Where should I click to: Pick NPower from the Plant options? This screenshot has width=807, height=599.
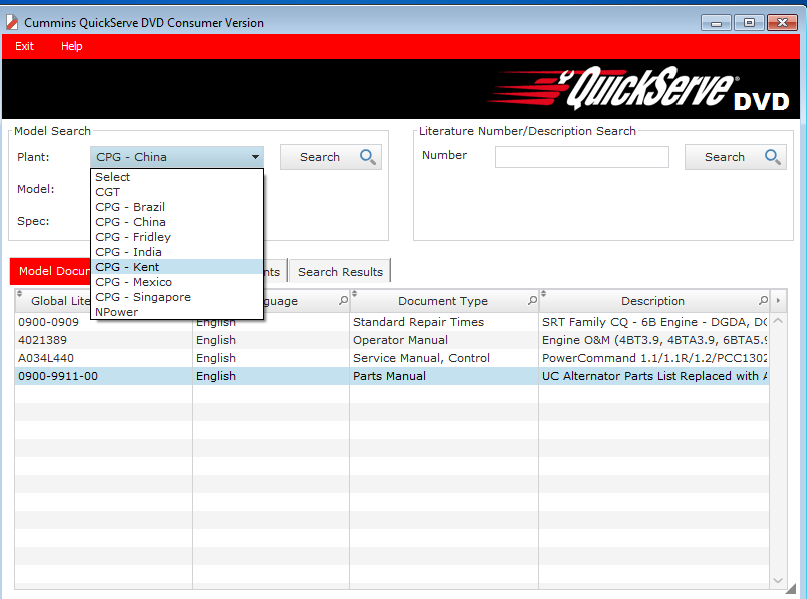pos(117,312)
